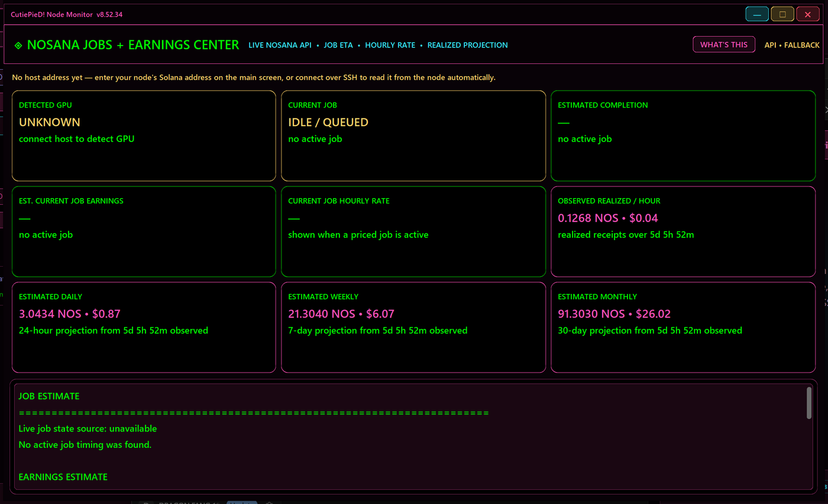The width and height of the screenshot is (828, 504).
Task: Open the WHAT'S THIS help button
Action: point(724,44)
